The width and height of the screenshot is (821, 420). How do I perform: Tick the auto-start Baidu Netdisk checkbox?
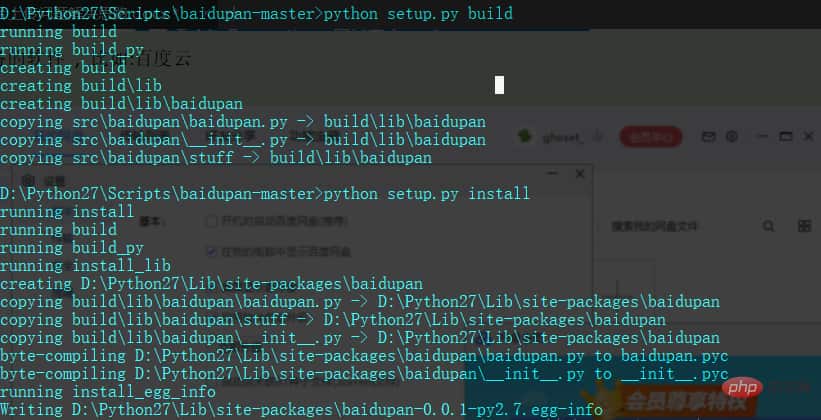point(212,222)
